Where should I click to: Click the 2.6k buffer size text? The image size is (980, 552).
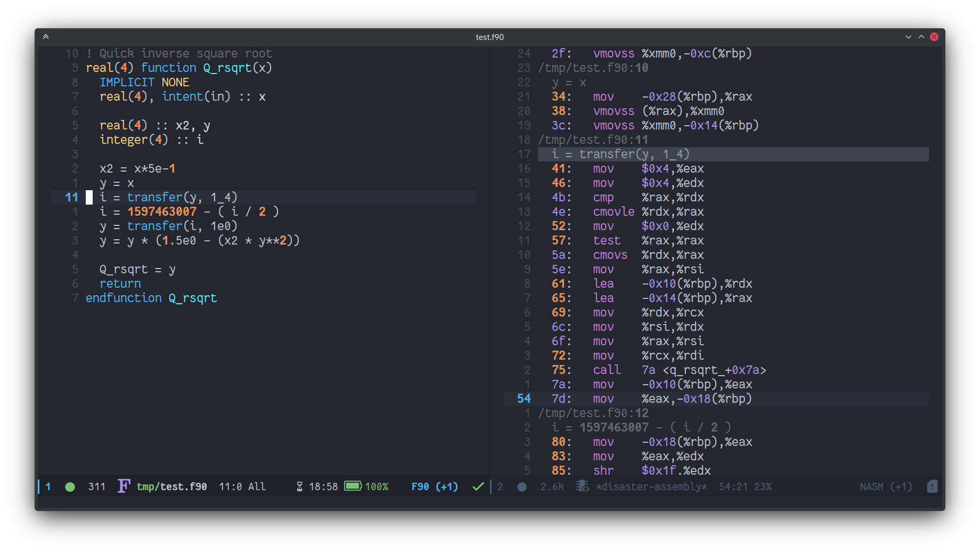552,486
